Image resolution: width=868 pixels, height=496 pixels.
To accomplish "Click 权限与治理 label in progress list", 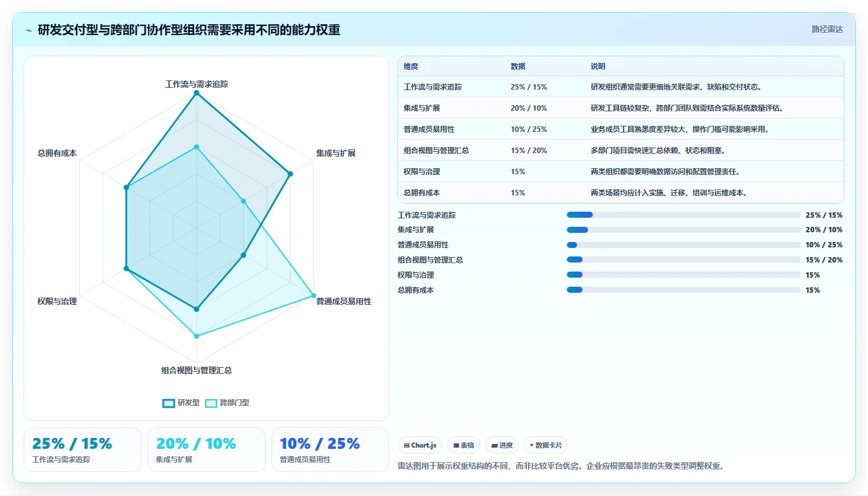I will [416, 275].
